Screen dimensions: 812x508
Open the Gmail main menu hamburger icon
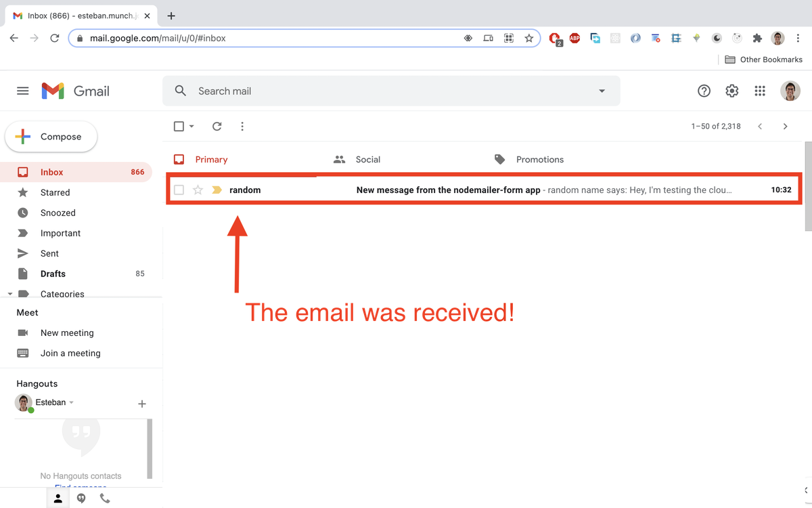tap(23, 91)
